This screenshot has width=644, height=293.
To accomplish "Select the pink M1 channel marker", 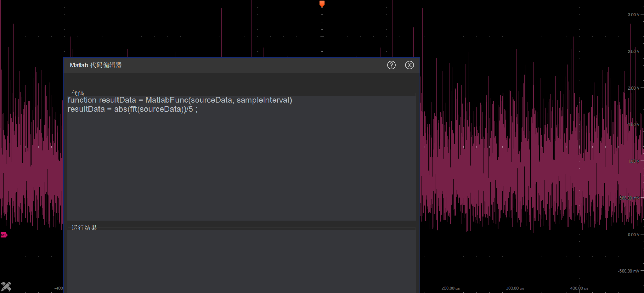I will pos(4,235).
